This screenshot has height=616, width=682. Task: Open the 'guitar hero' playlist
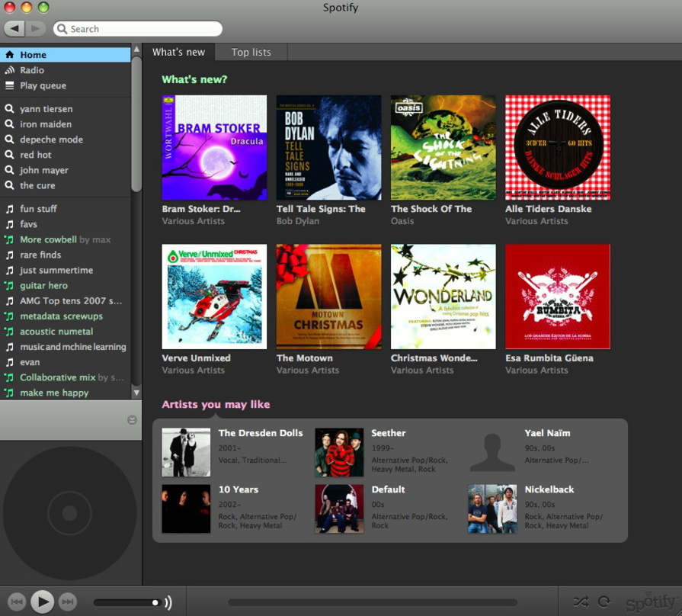(66, 285)
